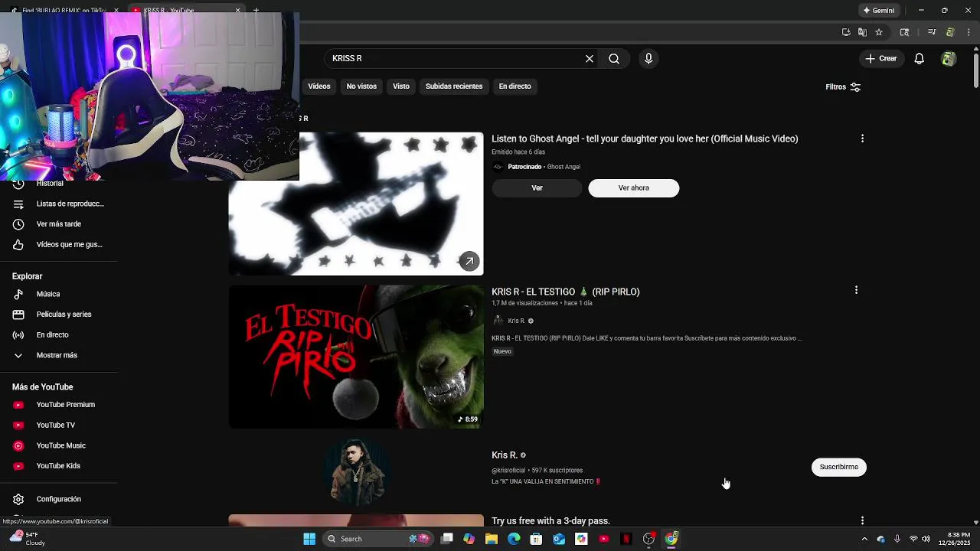Open Netflix from the taskbar

pos(626,539)
